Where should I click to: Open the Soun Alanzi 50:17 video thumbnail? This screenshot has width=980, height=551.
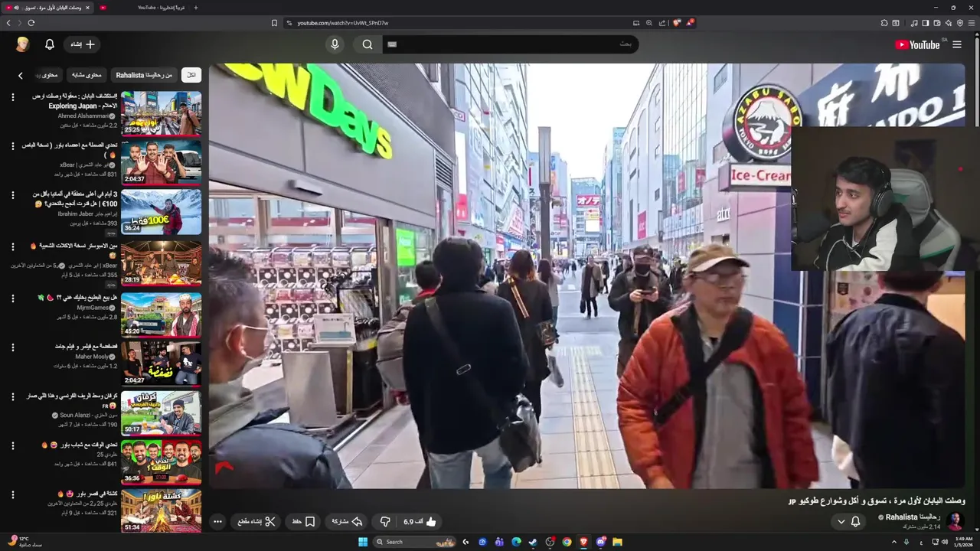[x=161, y=413]
